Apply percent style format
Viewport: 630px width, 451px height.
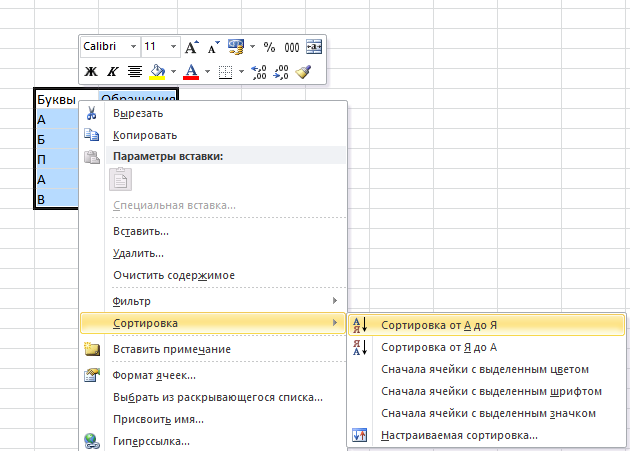coord(269,47)
